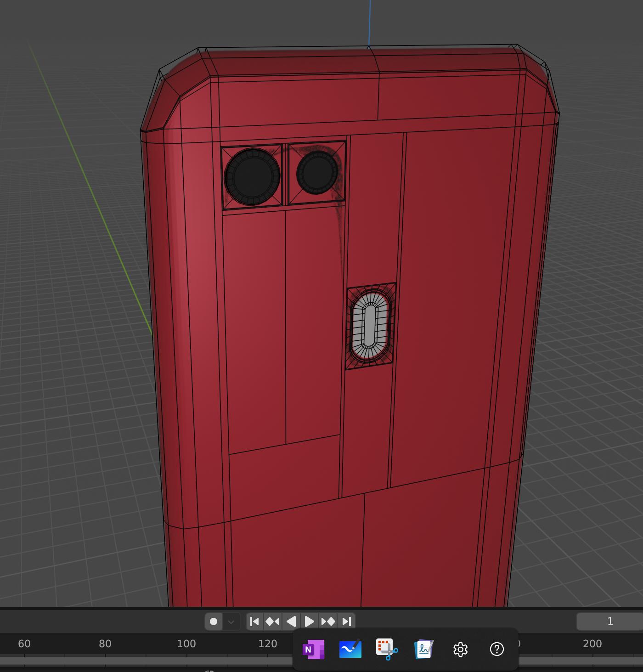Select the oval fingerprint sensor on model
Screen dimensions: 643x672
tap(370, 326)
